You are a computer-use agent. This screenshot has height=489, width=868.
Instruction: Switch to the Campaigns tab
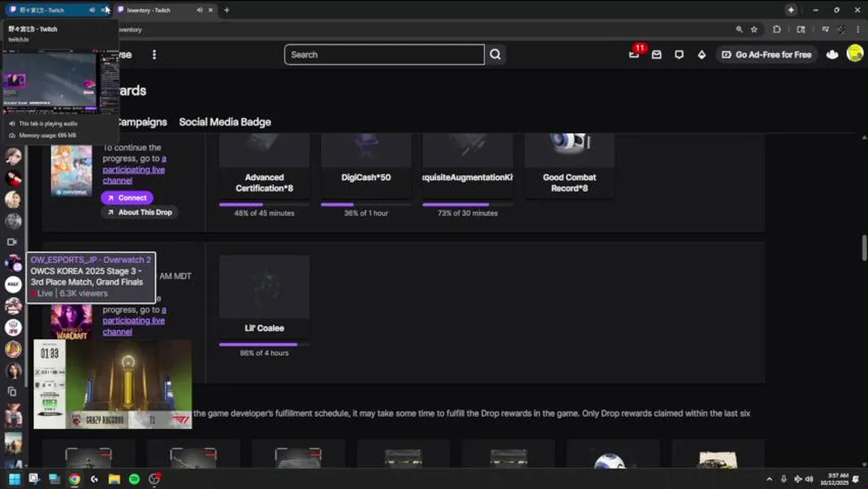[141, 122]
